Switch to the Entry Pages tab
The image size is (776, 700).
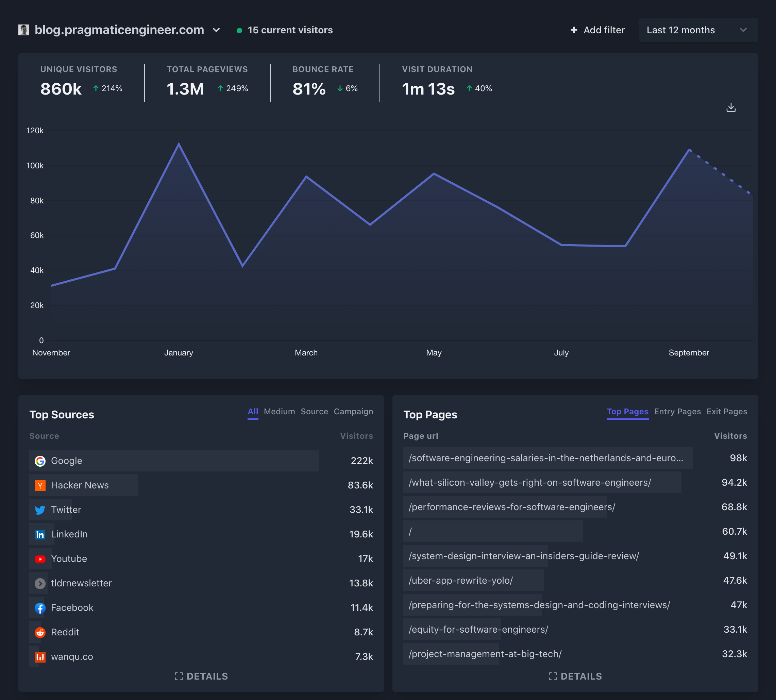[x=677, y=412]
